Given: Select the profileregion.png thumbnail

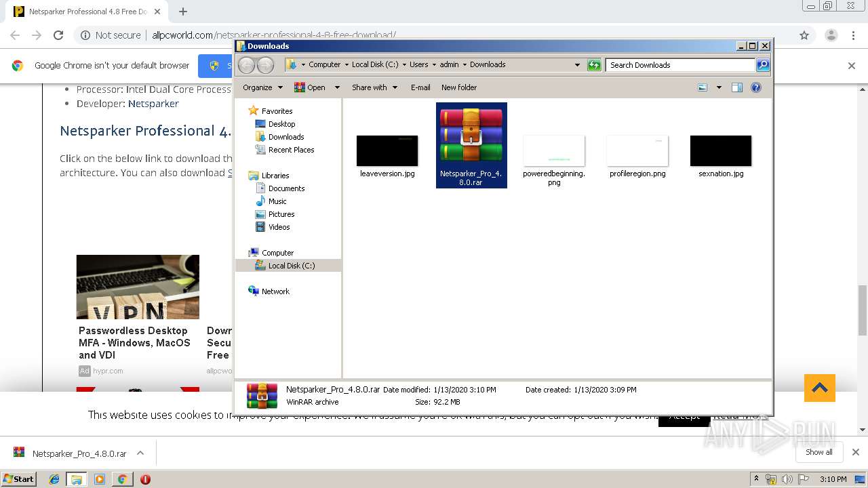Looking at the screenshot, I should [637, 150].
